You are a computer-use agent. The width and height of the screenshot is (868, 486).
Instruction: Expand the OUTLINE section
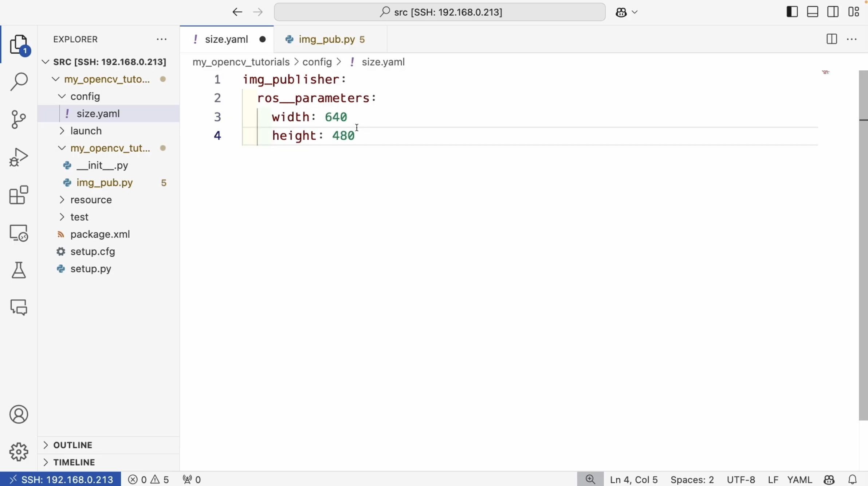coord(73,445)
